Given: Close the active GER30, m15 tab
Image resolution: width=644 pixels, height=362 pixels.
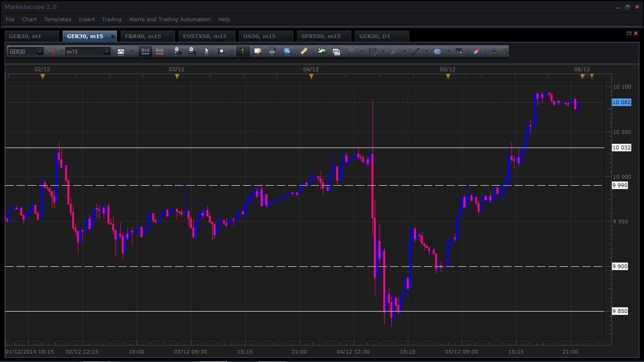Looking at the screenshot, I should (x=113, y=36).
